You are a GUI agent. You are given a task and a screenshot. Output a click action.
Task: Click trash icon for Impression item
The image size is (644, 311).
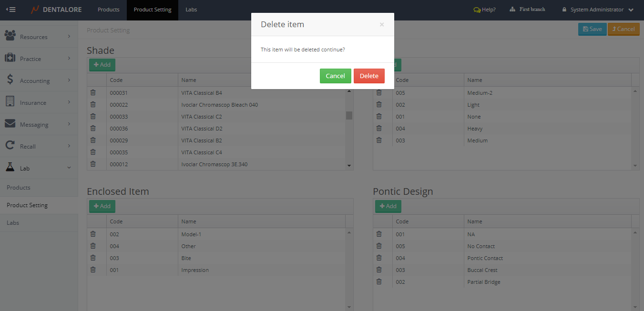[93, 270]
